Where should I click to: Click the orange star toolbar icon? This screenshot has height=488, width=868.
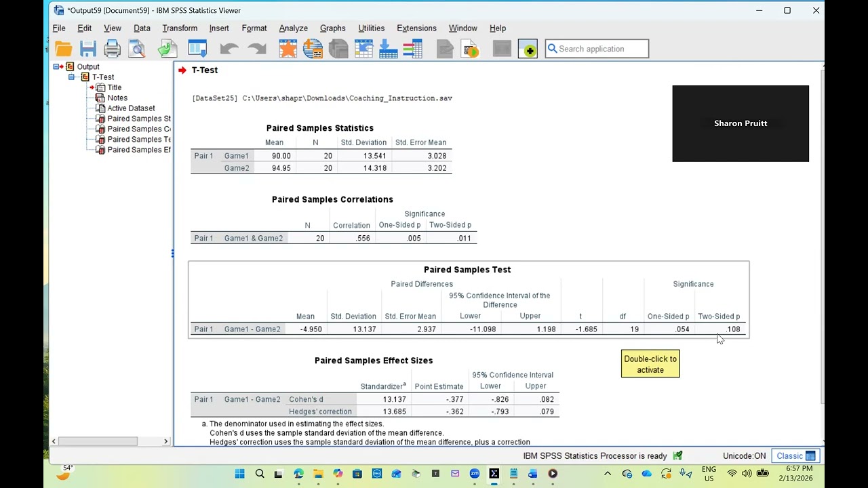(288, 49)
